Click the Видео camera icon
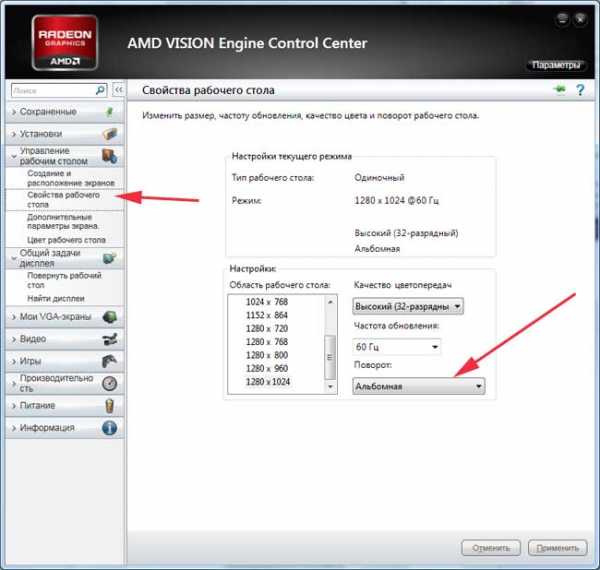The height and width of the screenshot is (570, 600). [x=110, y=339]
